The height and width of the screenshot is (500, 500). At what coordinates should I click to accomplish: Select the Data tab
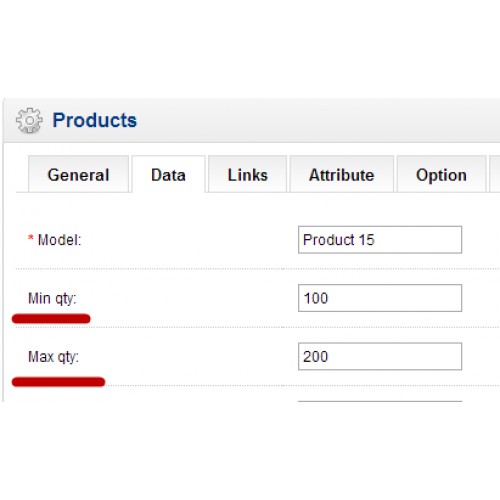coord(168,175)
